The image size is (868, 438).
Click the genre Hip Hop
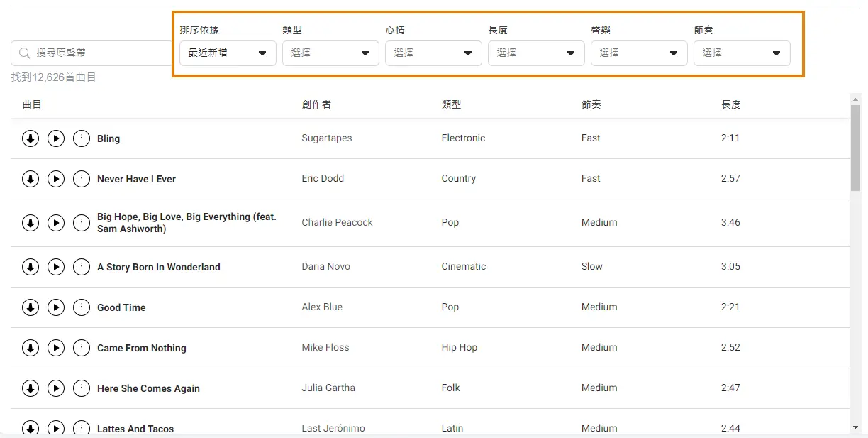[x=460, y=347]
